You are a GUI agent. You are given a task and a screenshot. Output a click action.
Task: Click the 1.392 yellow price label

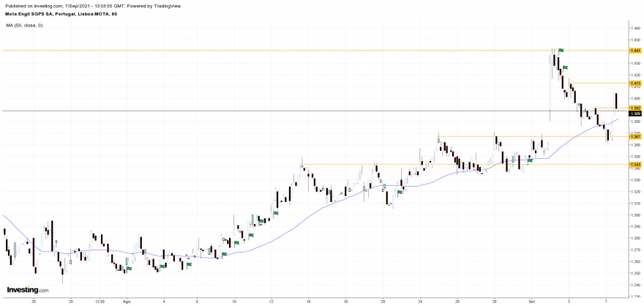[634, 108]
